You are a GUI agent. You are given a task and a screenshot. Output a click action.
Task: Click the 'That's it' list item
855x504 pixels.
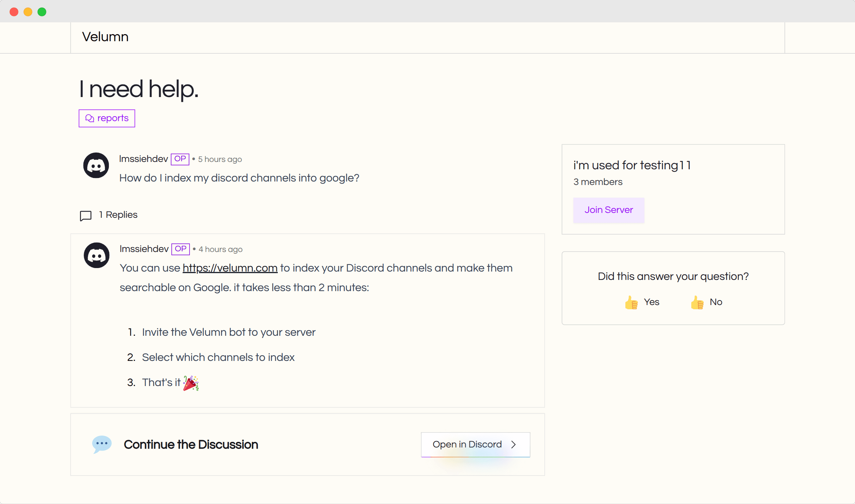click(161, 383)
